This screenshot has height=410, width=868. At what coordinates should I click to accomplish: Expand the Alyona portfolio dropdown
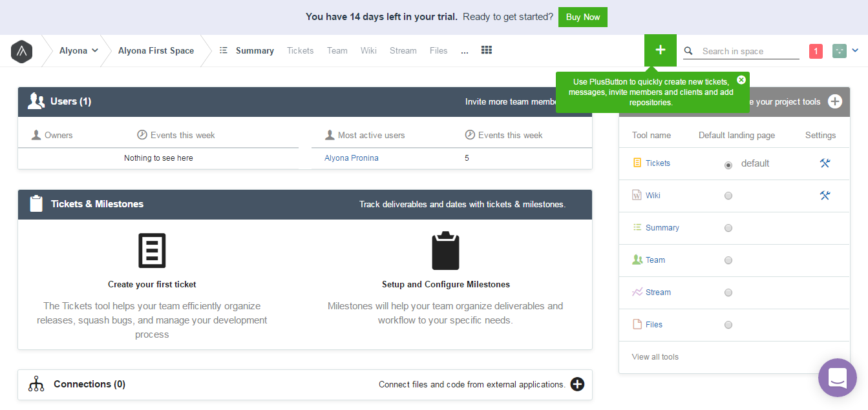pyautogui.click(x=79, y=51)
